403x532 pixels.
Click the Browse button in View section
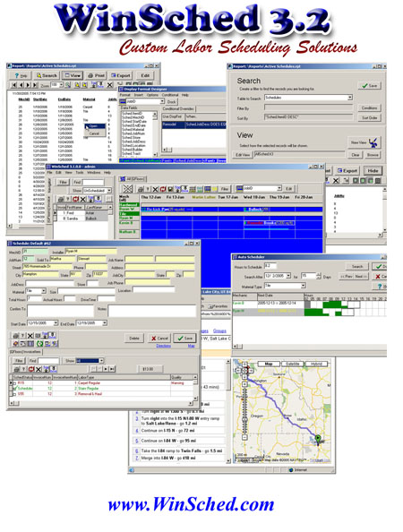click(373, 155)
